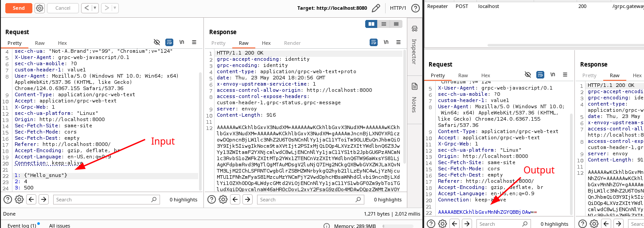Next match arrow in right window Request
The height and width of the screenshot is (228, 644).
[466, 224]
